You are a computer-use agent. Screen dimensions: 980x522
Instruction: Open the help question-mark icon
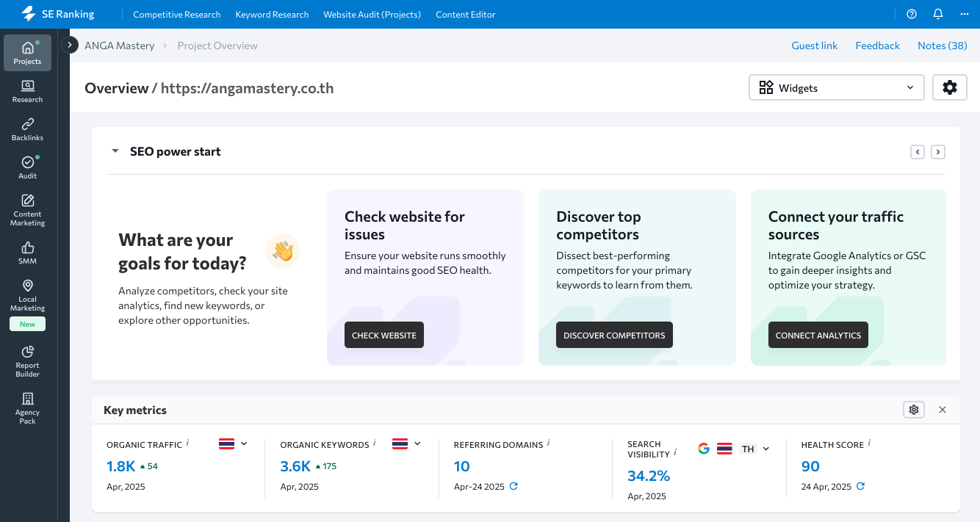pyautogui.click(x=912, y=14)
